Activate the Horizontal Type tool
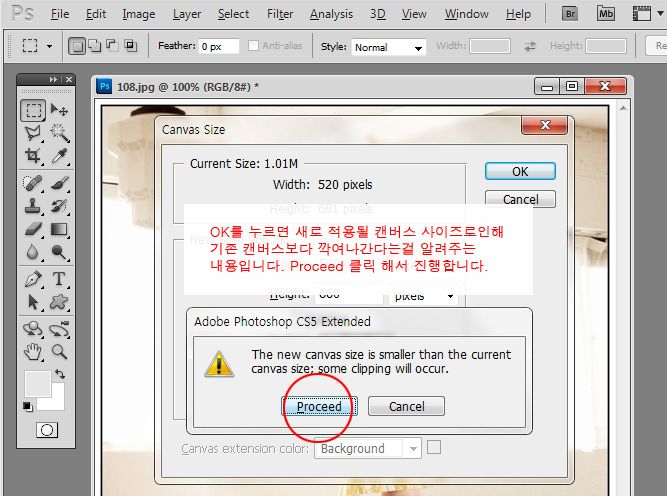This screenshot has width=667, height=496. (x=59, y=279)
